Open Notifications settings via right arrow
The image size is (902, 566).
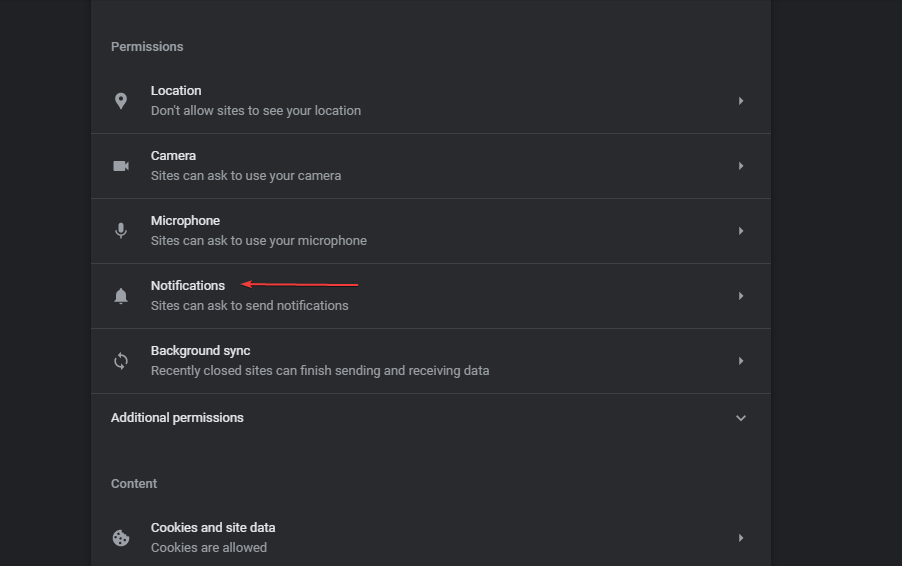[741, 296]
